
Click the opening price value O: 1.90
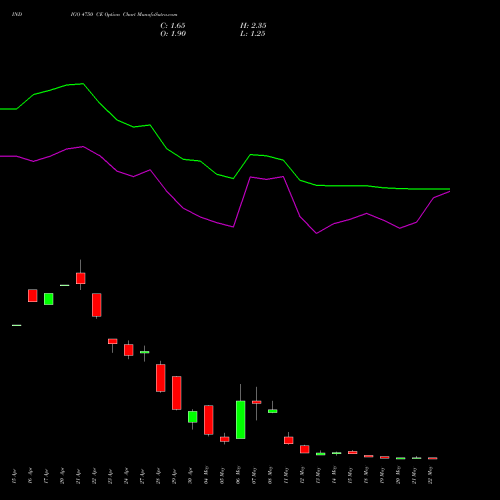pyautogui.click(x=173, y=34)
